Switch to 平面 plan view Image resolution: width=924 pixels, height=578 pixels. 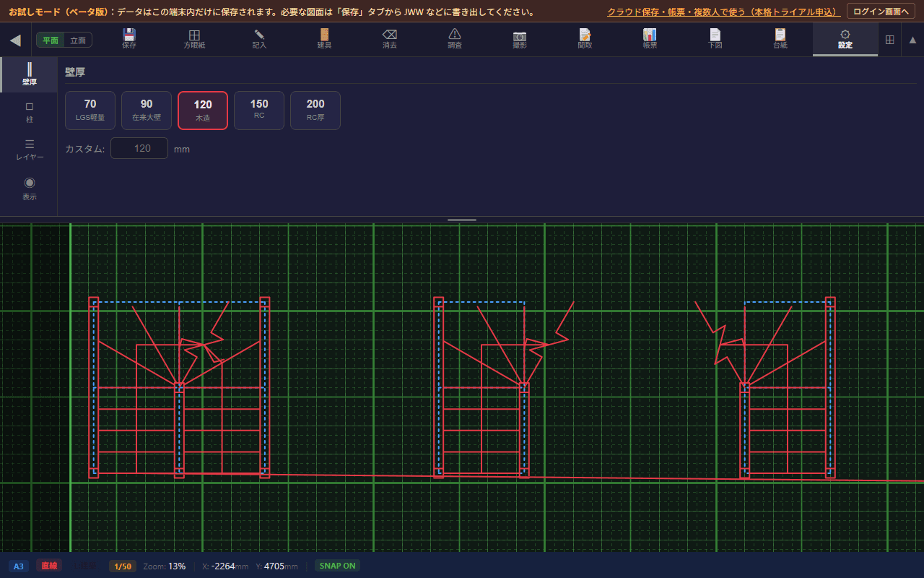pos(51,40)
